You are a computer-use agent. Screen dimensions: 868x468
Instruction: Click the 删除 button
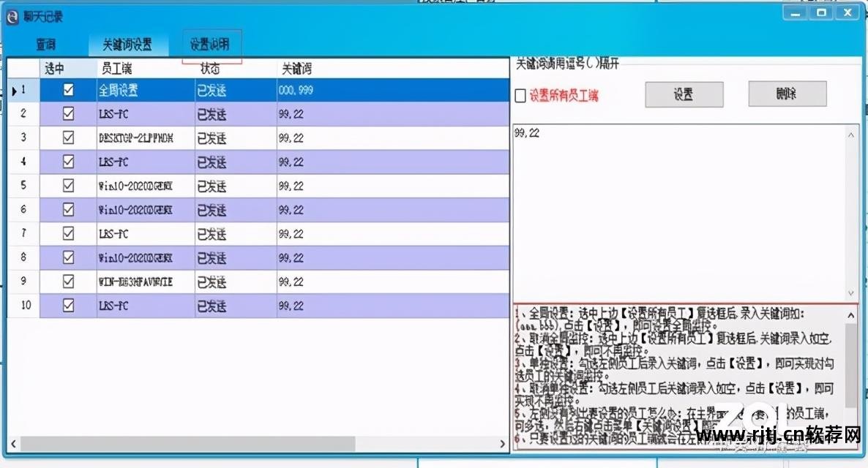(x=787, y=94)
